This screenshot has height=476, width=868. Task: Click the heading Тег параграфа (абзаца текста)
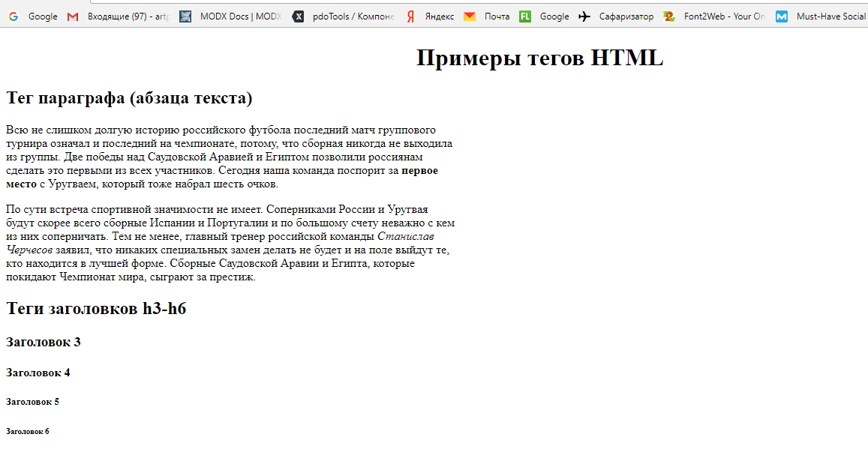129,98
